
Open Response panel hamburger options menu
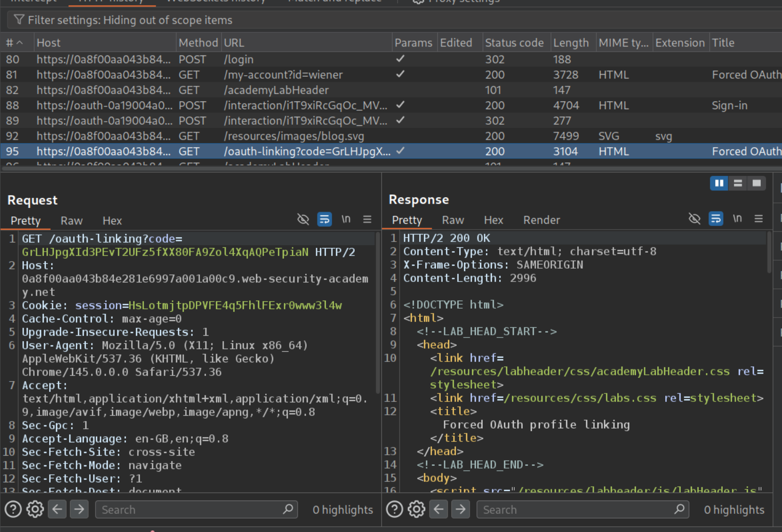[x=759, y=219]
